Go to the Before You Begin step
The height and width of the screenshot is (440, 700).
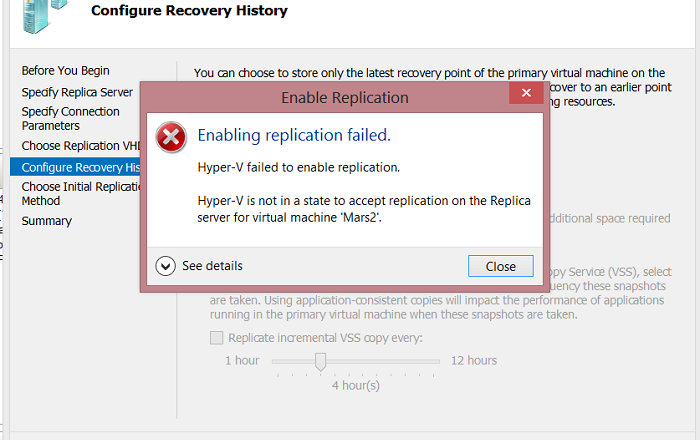pos(66,71)
